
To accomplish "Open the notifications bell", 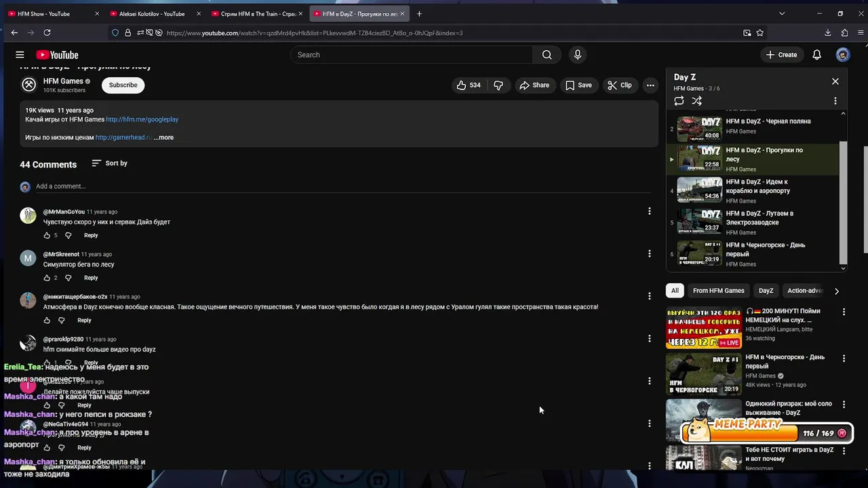I will [817, 55].
